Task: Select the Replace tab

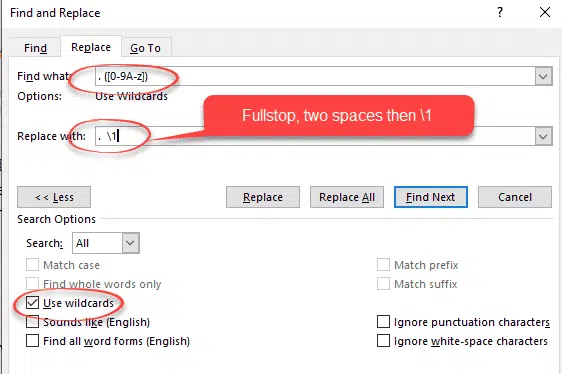Action: pos(91,47)
